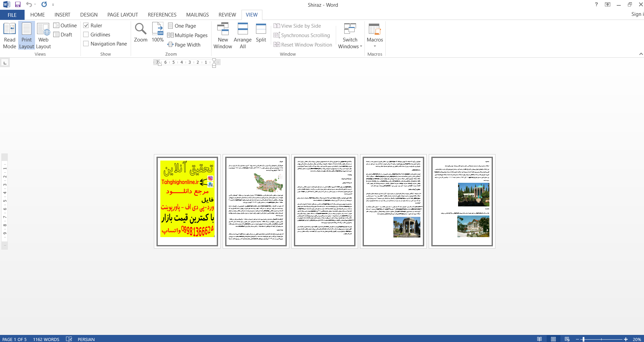
Task: Switch to the REFERENCES tab
Action: (162, 15)
